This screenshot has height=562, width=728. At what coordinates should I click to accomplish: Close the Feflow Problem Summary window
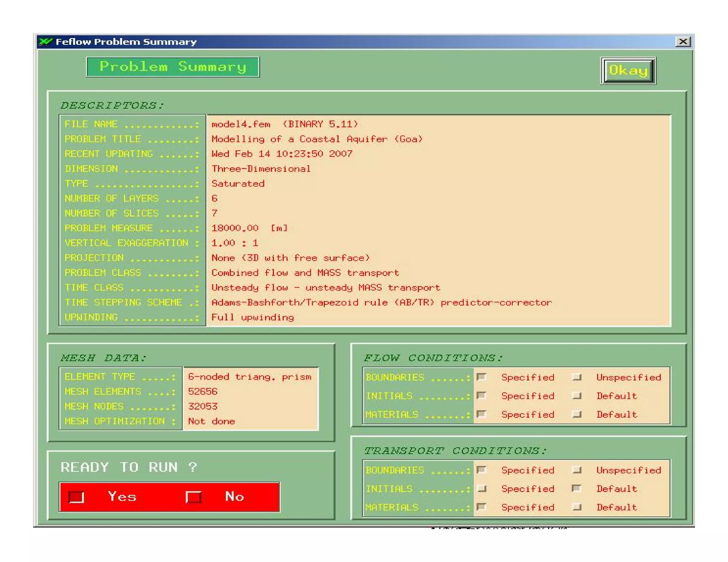682,42
